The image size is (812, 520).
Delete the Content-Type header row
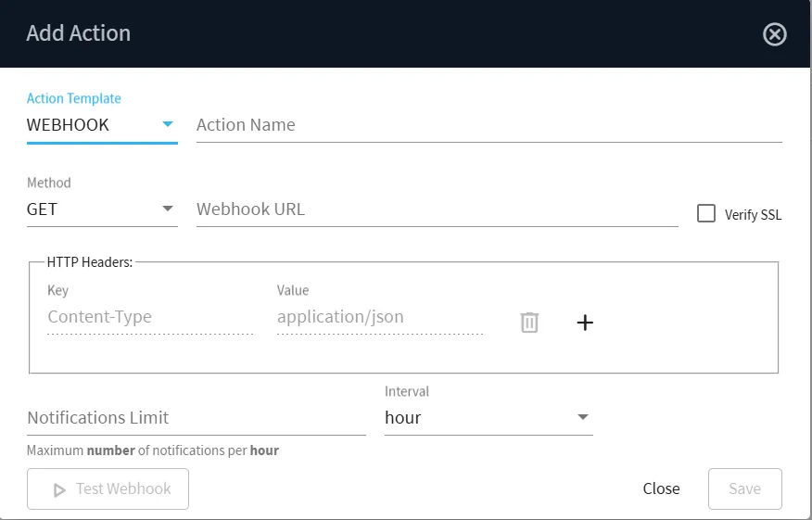tap(529, 323)
